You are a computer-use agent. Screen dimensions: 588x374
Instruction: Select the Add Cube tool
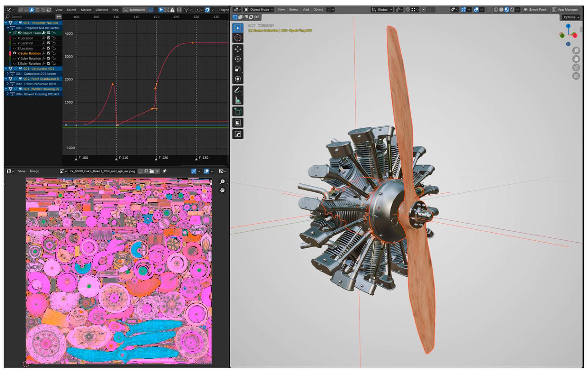click(x=238, y=112)
